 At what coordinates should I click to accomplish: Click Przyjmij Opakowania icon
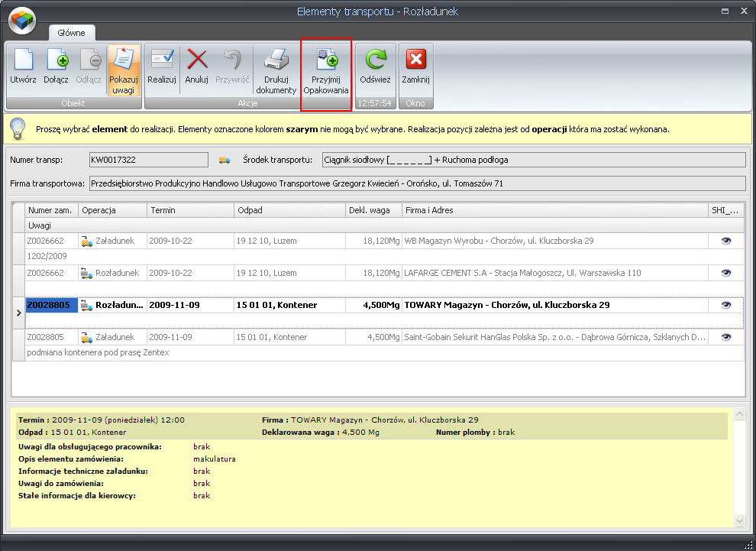(x=326, y=60)
